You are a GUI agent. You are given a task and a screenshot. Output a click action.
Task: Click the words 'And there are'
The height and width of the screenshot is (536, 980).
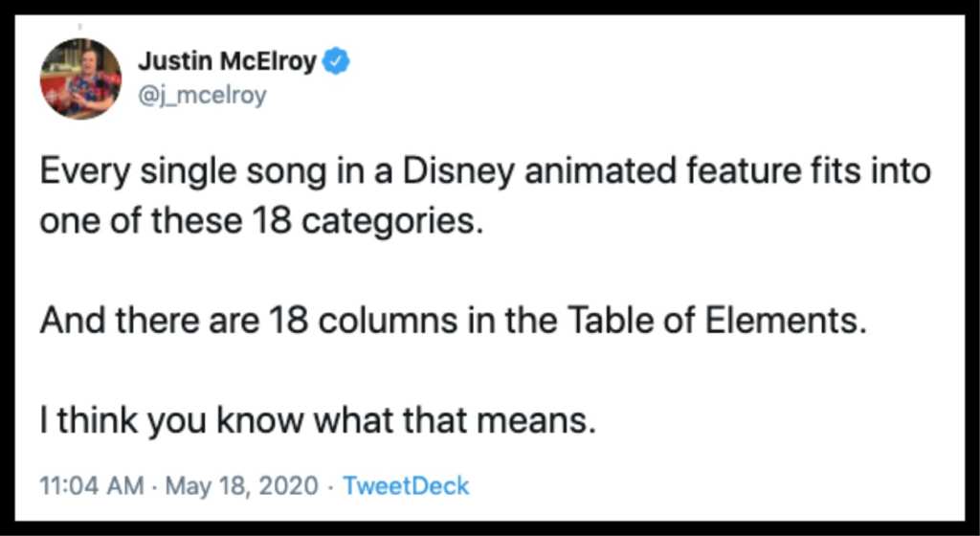[149, 321]
